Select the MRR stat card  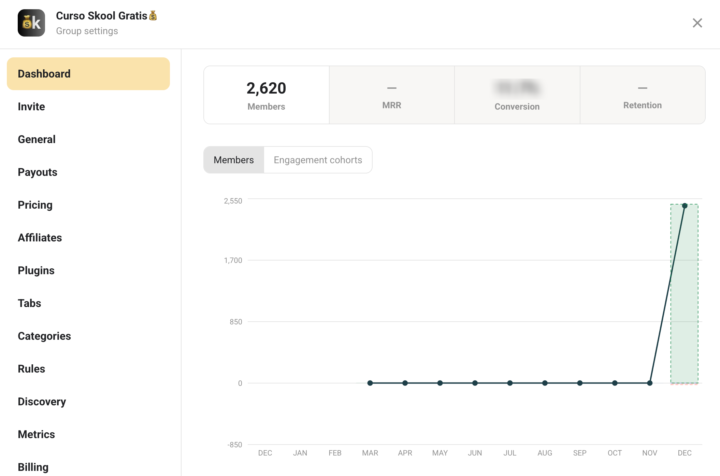click(392, 95)
